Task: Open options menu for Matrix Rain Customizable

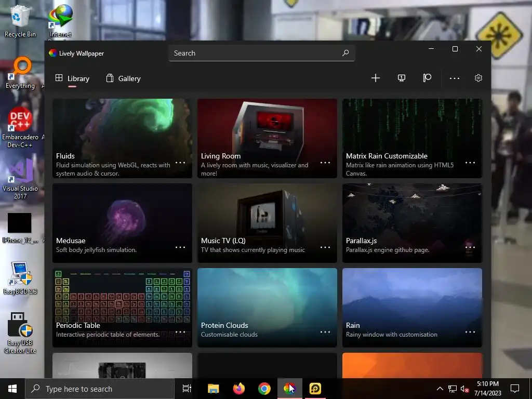Action: click(470, 163)
